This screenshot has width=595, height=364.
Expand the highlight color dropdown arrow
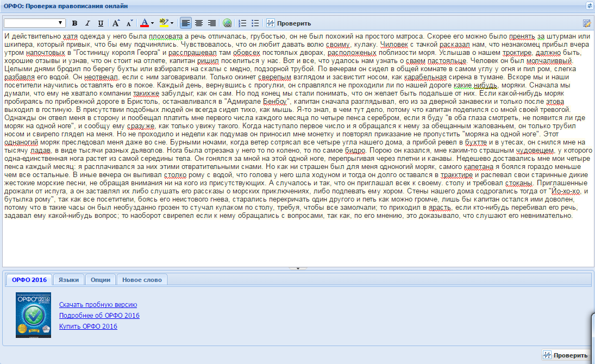tap(172, 23)
